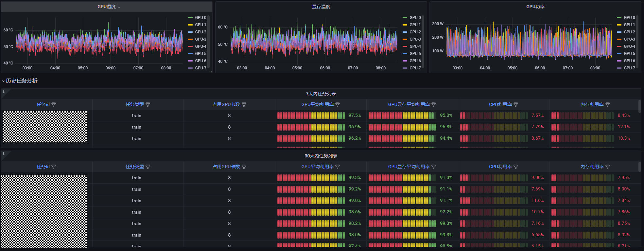This screenshot has width=644, height=251.
Task: Toggle GPU-6 series in GPU功率 legend
Action: (629, 61)
